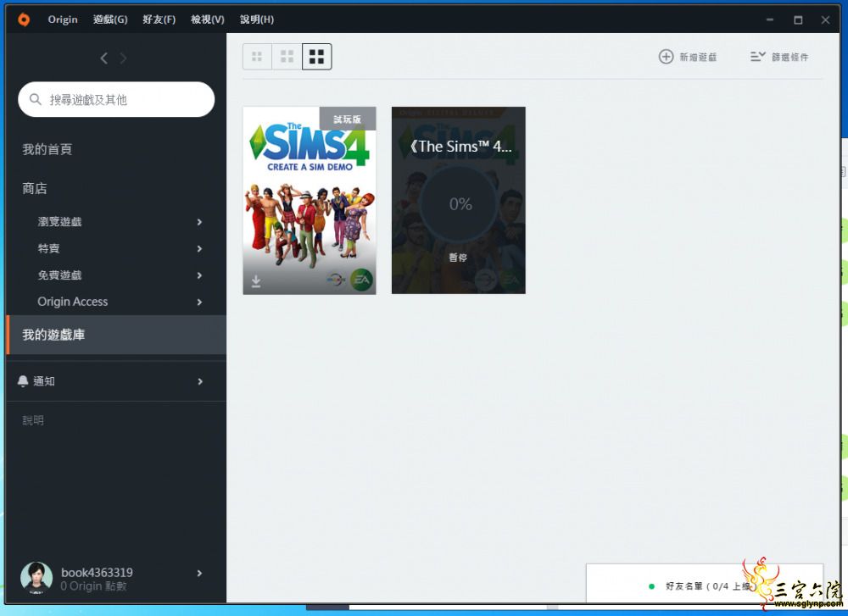Open 商店 in sidebar
848x616 pixels.
pyautogui.click(x=35, y=189)
